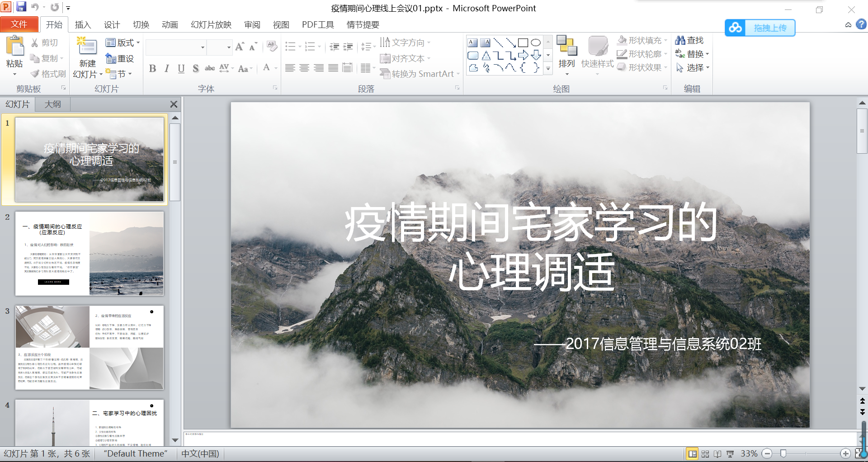Screen dimensions: 868x462
Task: Open the Text Direction (文字方向) dropdown
Action: click(x=405, y=42)
